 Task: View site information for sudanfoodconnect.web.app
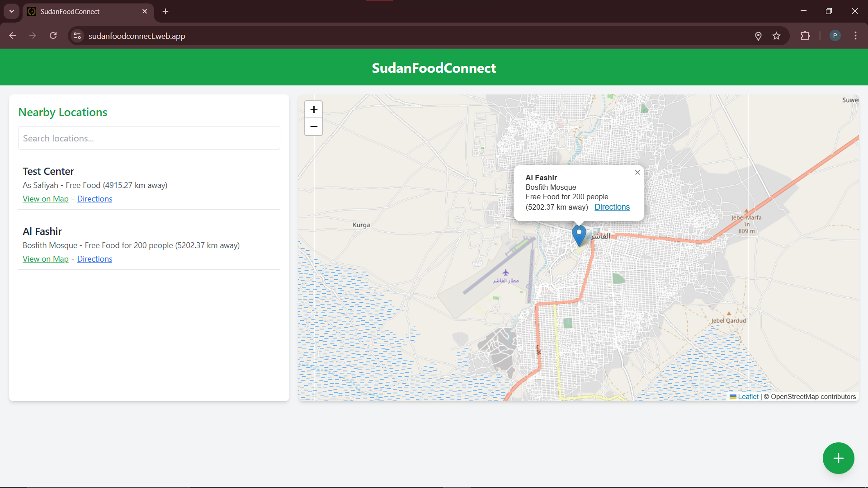[x=78, y=36]
